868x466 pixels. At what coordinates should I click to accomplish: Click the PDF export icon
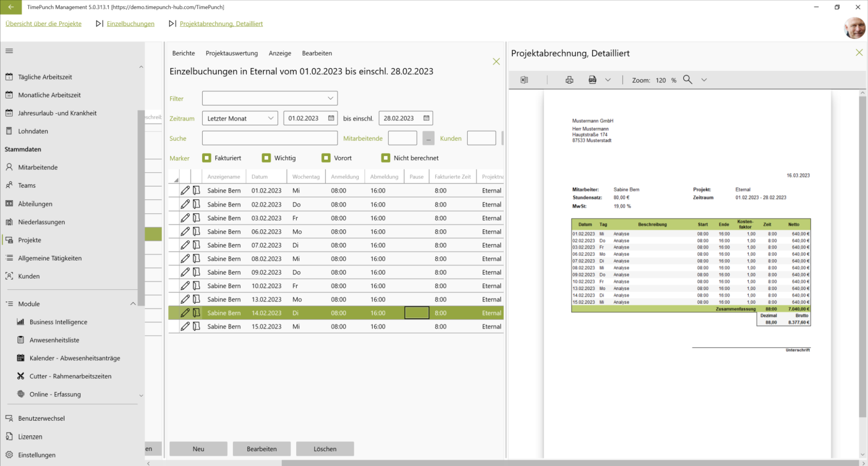[592, 80]
